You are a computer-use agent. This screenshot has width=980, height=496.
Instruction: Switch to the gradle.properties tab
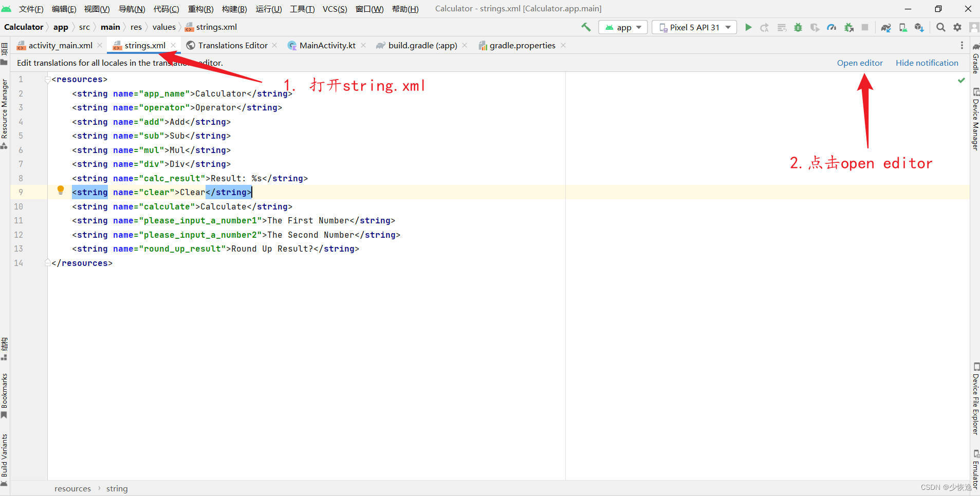point(522,45)
